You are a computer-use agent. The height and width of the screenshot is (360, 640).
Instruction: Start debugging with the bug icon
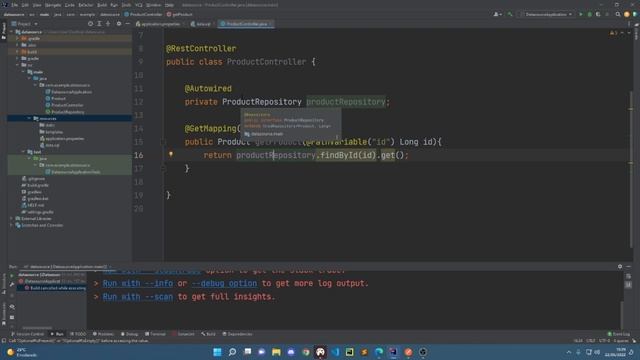coord(589,14)
